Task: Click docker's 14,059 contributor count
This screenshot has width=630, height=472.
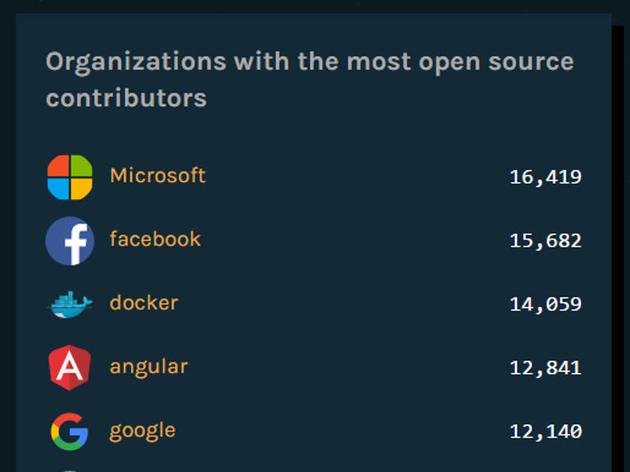Action: click(545, 304)
